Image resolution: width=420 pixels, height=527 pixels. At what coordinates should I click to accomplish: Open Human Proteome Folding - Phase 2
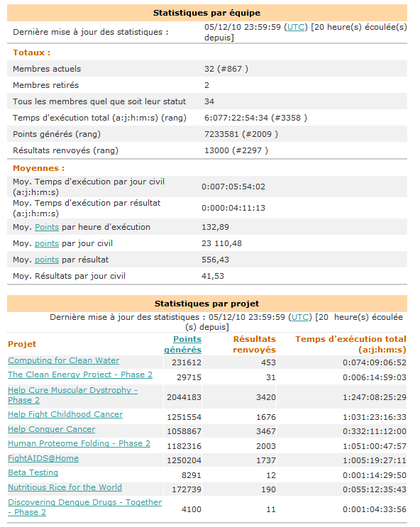tap(79, 443)
